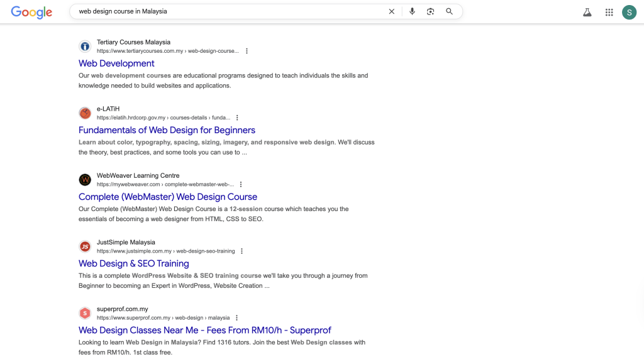
Task: Click the e-LATiH favicon
Action: tap(85, 113)
